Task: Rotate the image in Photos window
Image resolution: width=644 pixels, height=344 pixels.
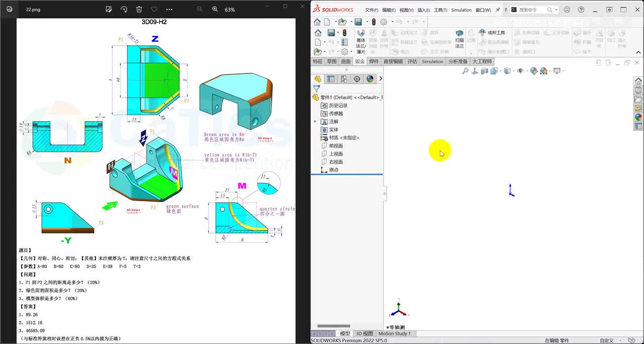Action: point(124,10)
